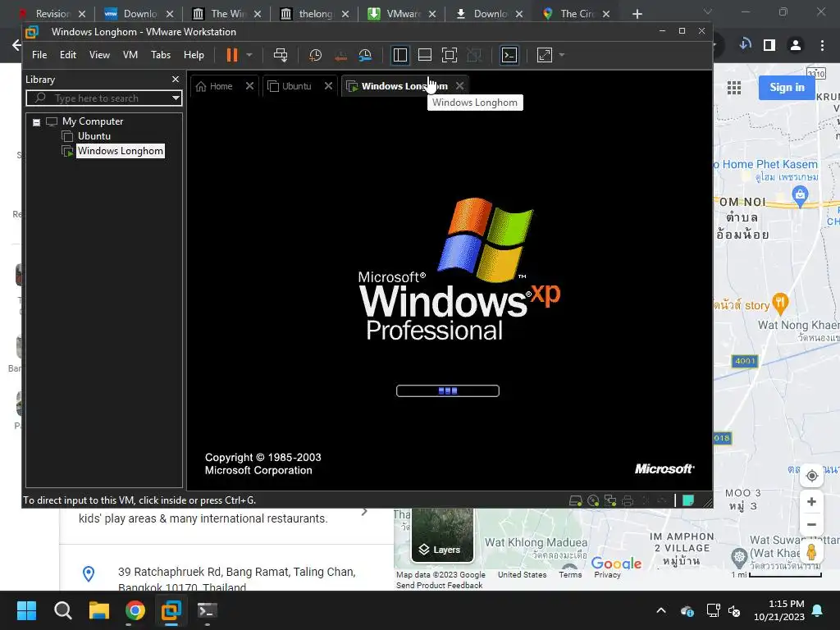
Task: Open the Google apps grid icon
Action: point(734,87)
